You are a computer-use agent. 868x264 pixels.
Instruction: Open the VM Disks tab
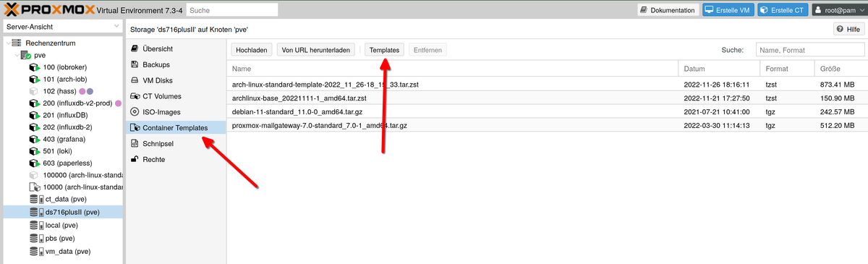click(176, 80)
